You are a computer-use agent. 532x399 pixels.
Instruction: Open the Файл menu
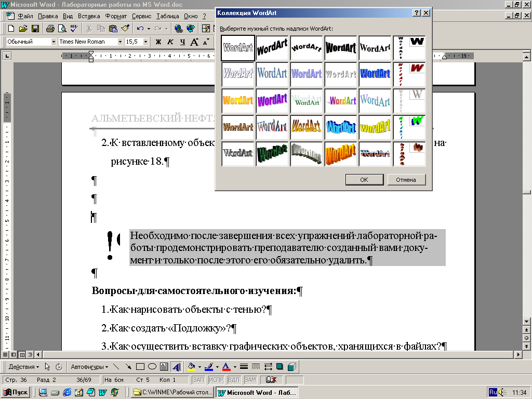click(x=25, y=16)
